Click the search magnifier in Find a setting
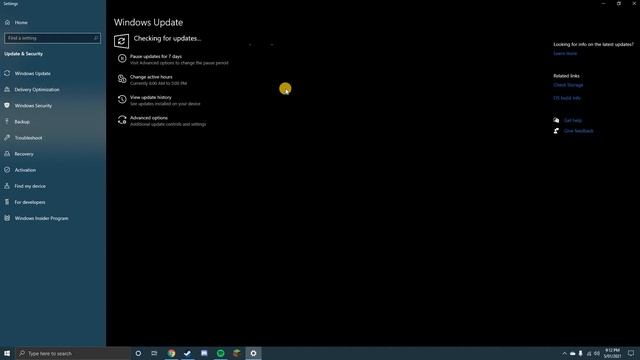The width and height of the screenshot is (640, 360). click(96, 38)
